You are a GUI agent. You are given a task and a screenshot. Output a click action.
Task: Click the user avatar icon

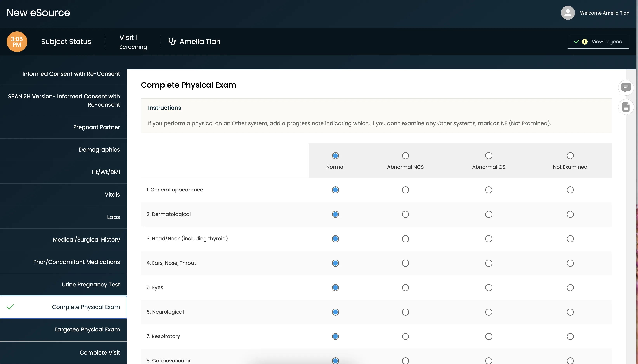pyautogui.click(x=568, y=13)
